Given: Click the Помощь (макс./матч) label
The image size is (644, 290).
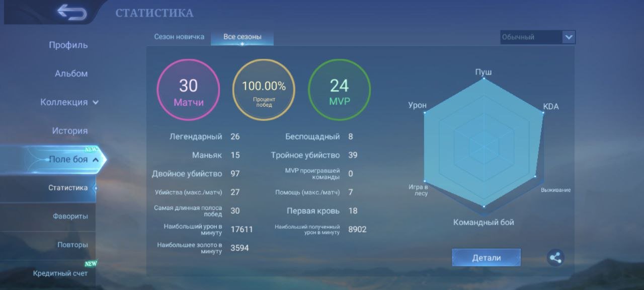Looking at the screenshot, I should pyautogui.click(x=307, y=192).
